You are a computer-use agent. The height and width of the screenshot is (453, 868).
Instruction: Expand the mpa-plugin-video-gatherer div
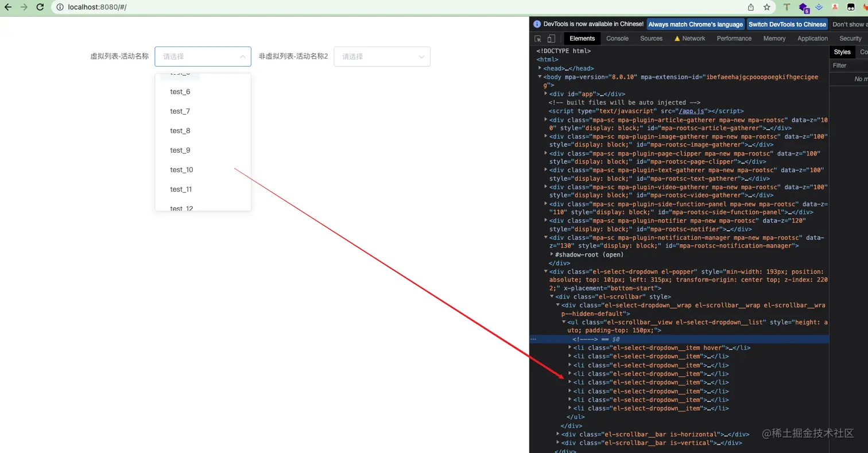tap(546, 187)
